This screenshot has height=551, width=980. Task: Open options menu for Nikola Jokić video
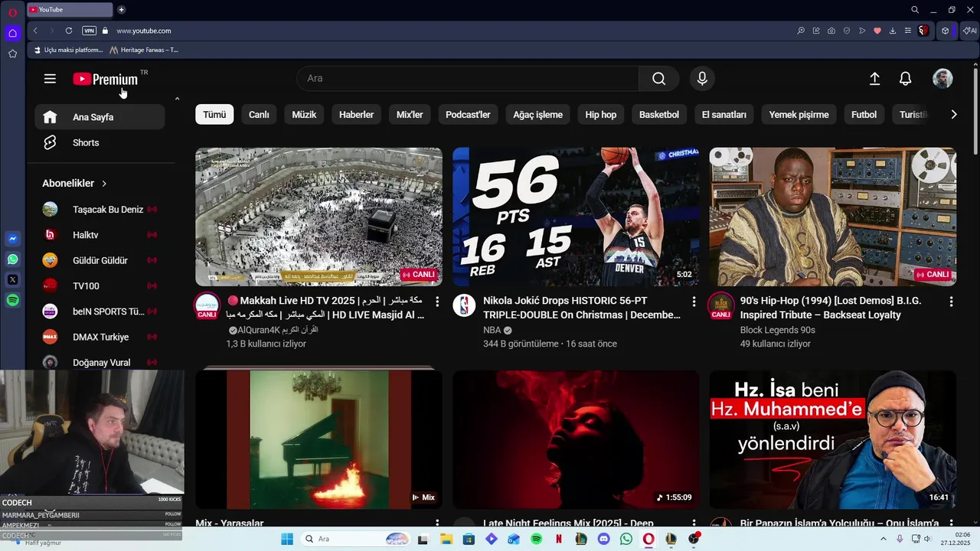tap(694, 302)
